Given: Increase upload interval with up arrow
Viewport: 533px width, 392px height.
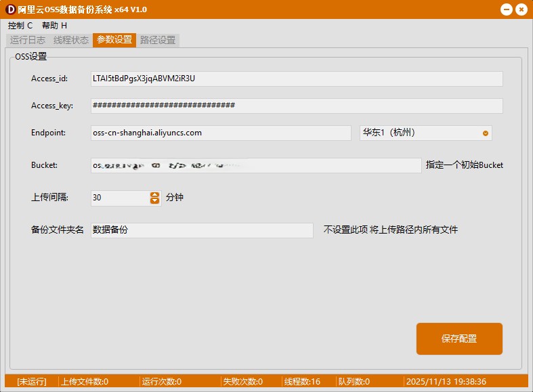Looking at the screenshot, I should click(x=154, y=194).
